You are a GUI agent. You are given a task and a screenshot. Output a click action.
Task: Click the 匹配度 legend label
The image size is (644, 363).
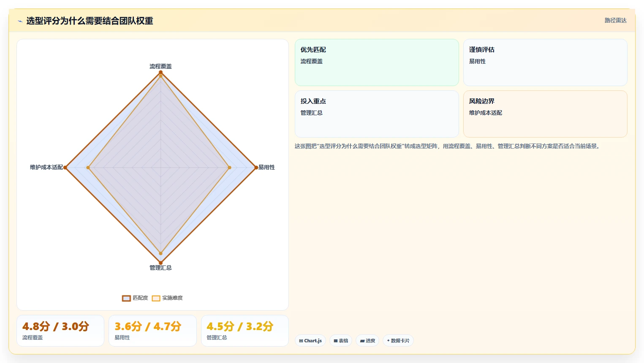click(x=140, y=298)
